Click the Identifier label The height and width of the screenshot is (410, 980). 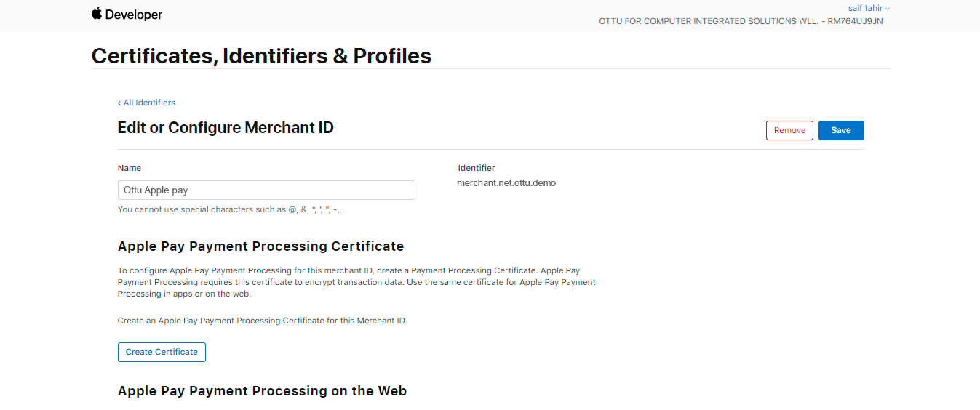tap(477, 168)
